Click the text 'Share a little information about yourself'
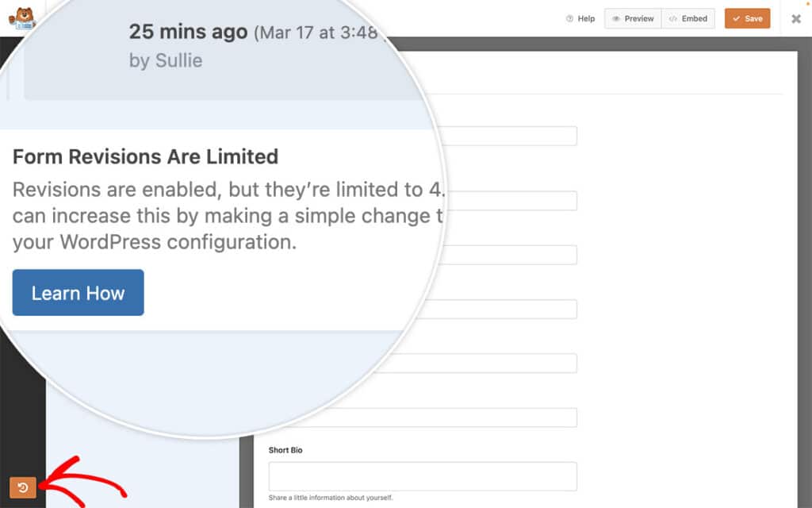Viewport: 812px width, 508px height. [330, 498]
